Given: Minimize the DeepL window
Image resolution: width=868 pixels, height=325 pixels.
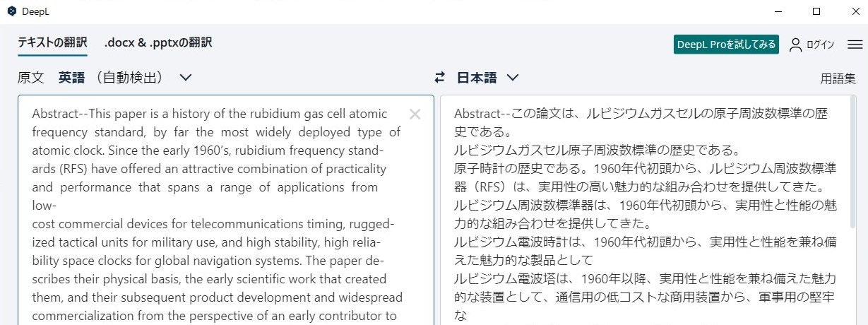Looking at the screenshot, I should tap(778, 11).
